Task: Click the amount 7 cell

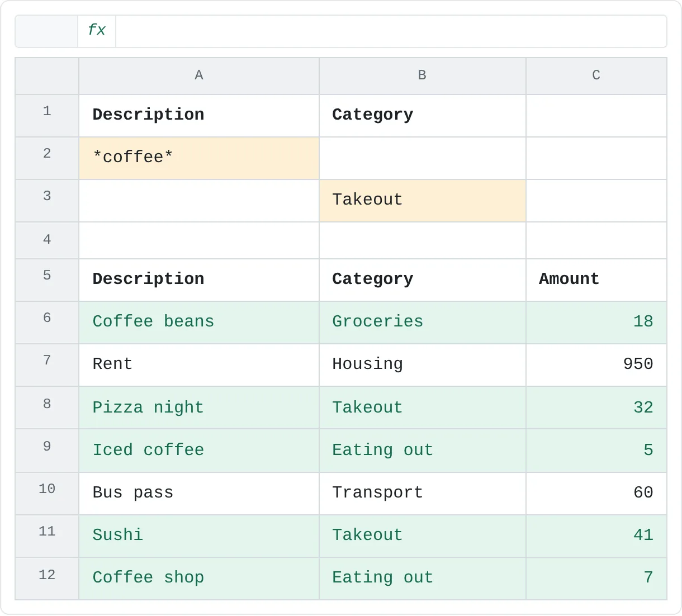Action: pyautogui.click(x=596, y=579)
